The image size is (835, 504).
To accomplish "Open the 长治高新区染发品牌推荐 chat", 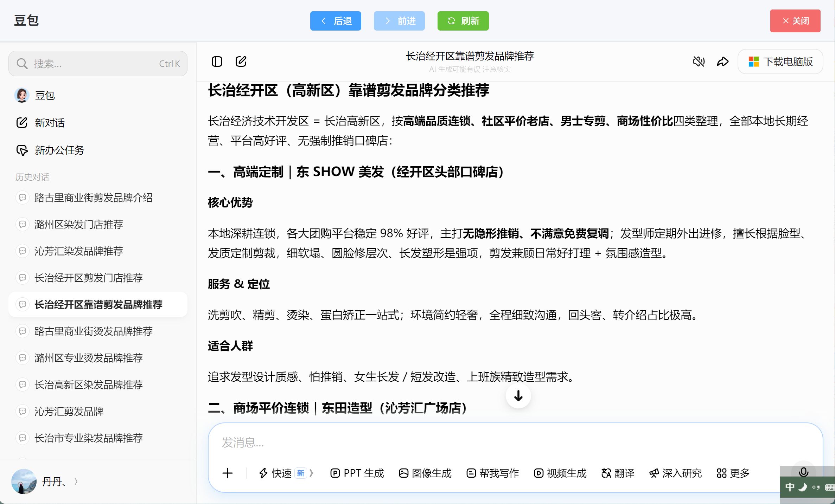I will coord(98,385).
